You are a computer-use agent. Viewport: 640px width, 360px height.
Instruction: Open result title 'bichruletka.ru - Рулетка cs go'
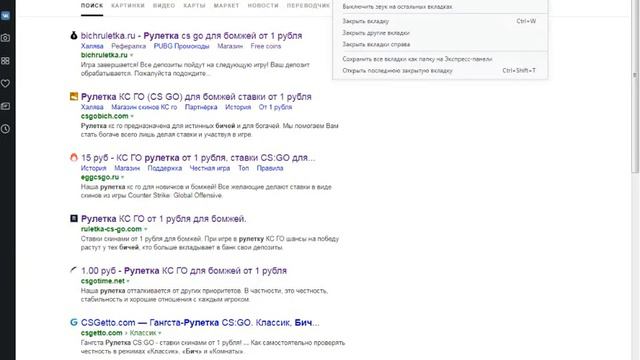[191, 36]
